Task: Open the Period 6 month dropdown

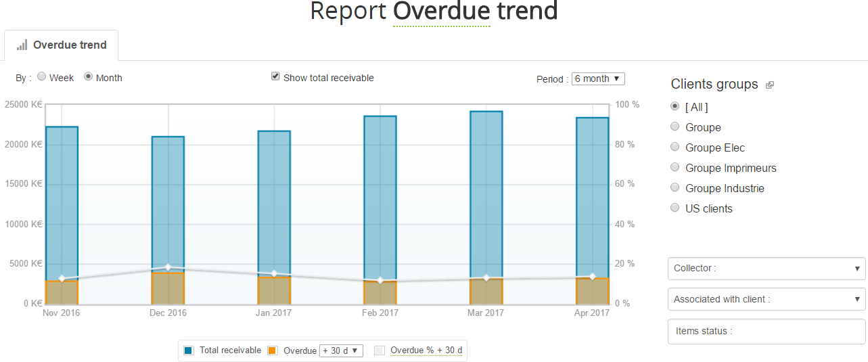Action: pyautogui.click(x=598, y=78)
